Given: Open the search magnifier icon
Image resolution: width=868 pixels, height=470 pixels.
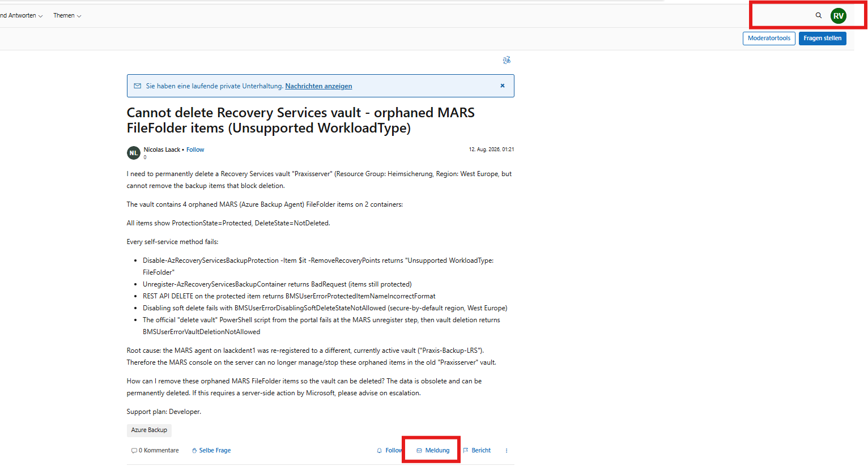Looking at the screenshot, I should pos(818,15).
